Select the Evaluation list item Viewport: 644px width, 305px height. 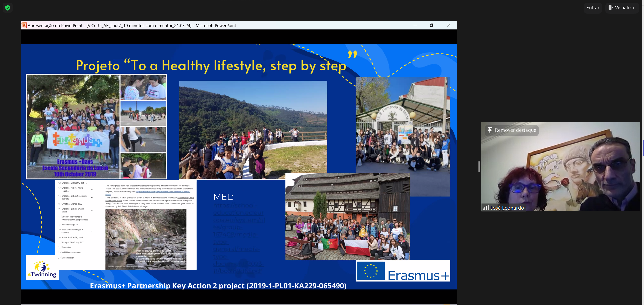pos(65,248)
